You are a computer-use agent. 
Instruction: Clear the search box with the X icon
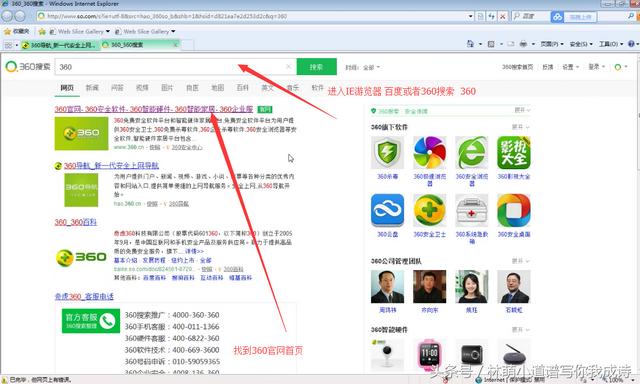289,67
